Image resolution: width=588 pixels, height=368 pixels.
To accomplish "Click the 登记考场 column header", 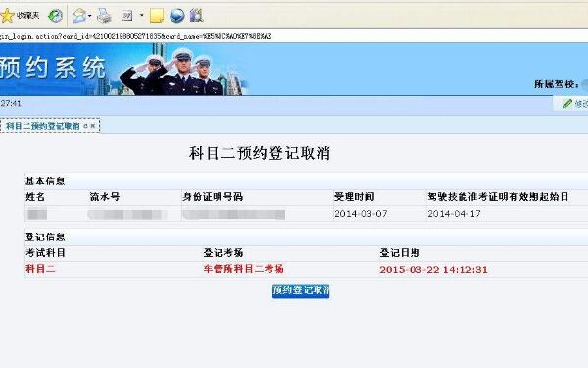I will point(223,253).
